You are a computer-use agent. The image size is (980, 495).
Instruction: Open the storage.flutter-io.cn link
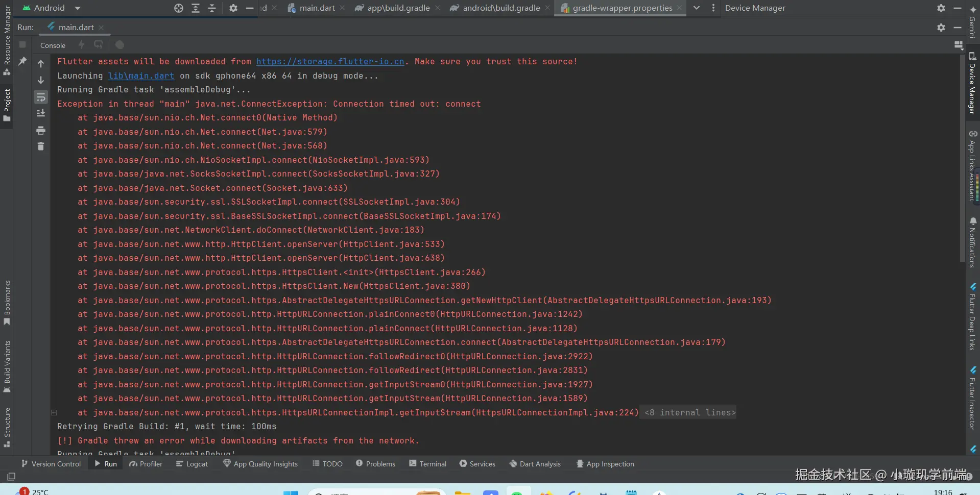coord(330,61)
